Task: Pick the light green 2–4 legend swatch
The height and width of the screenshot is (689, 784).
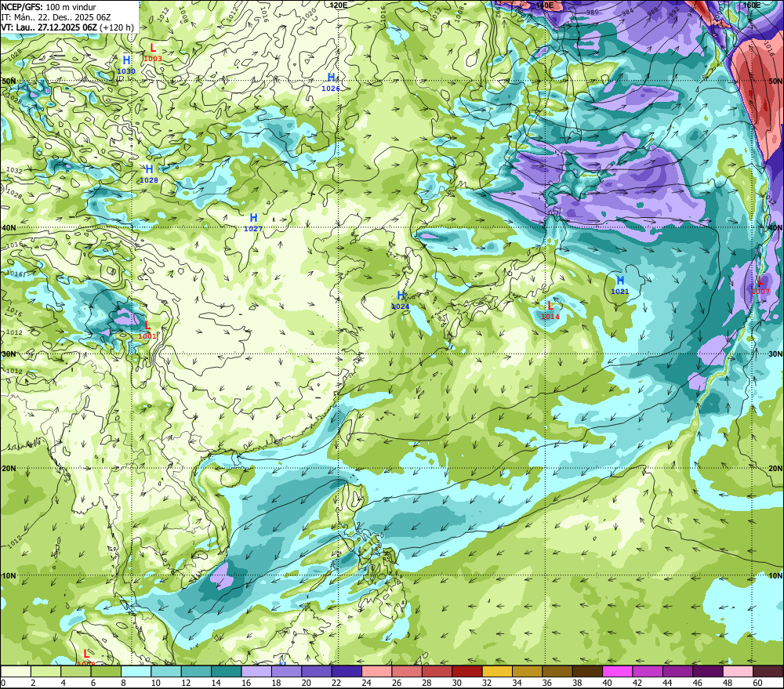Action: pos(46,672)
